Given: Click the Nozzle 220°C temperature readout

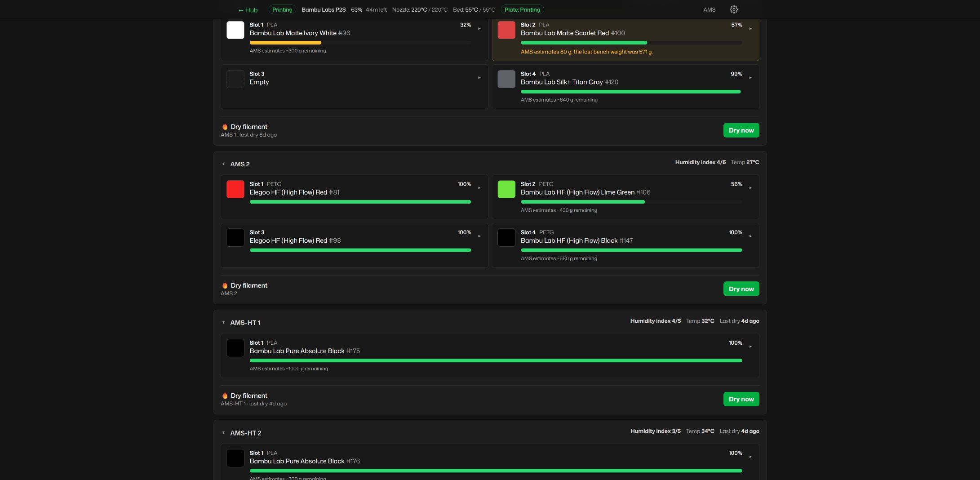Looking at the screenshot, I should coord(420,9).
